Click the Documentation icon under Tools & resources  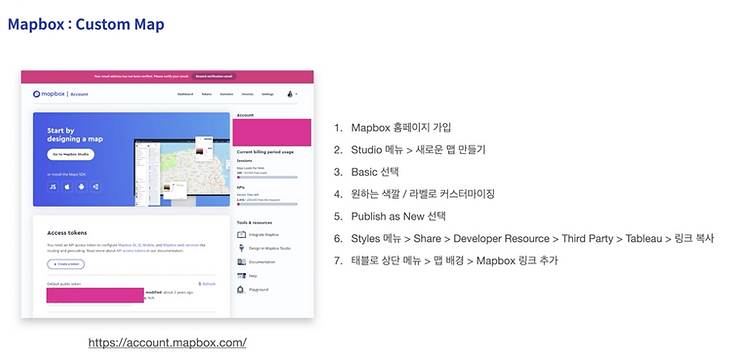point(241,262)
